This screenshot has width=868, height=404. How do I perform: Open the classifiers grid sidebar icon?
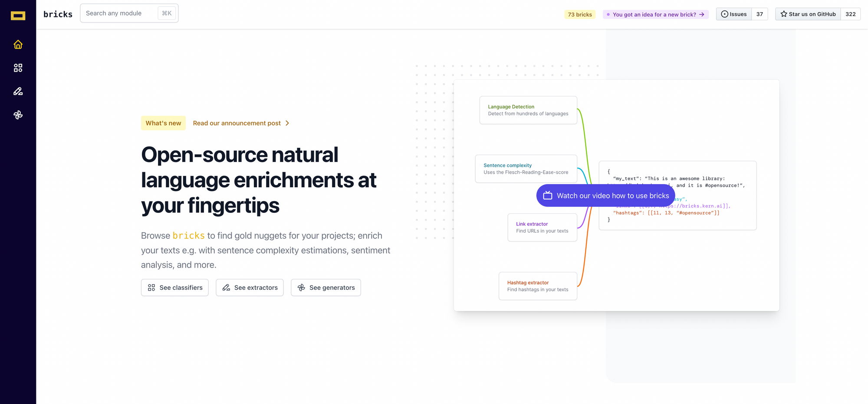(18, 68)
